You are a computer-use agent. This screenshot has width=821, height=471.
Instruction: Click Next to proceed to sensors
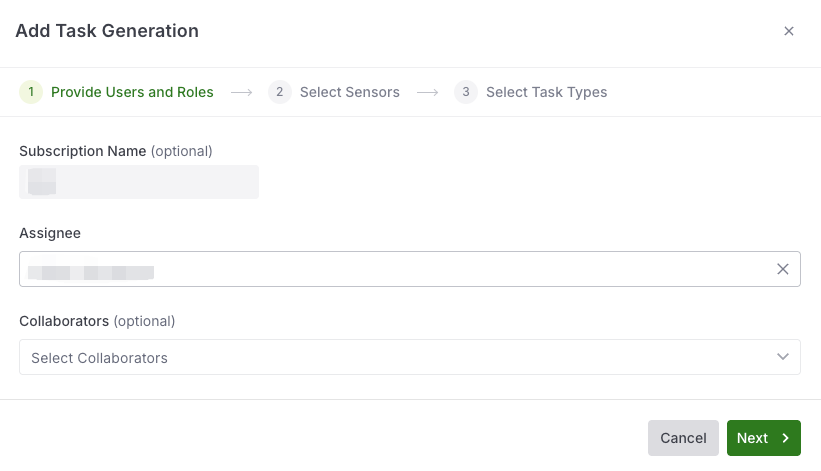click(x=763, y=438)
